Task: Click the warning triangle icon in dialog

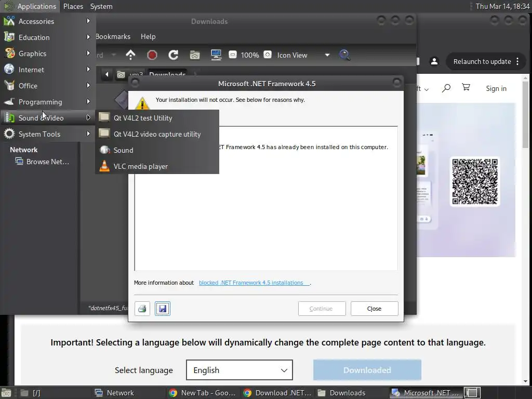Action: [142, 103]
